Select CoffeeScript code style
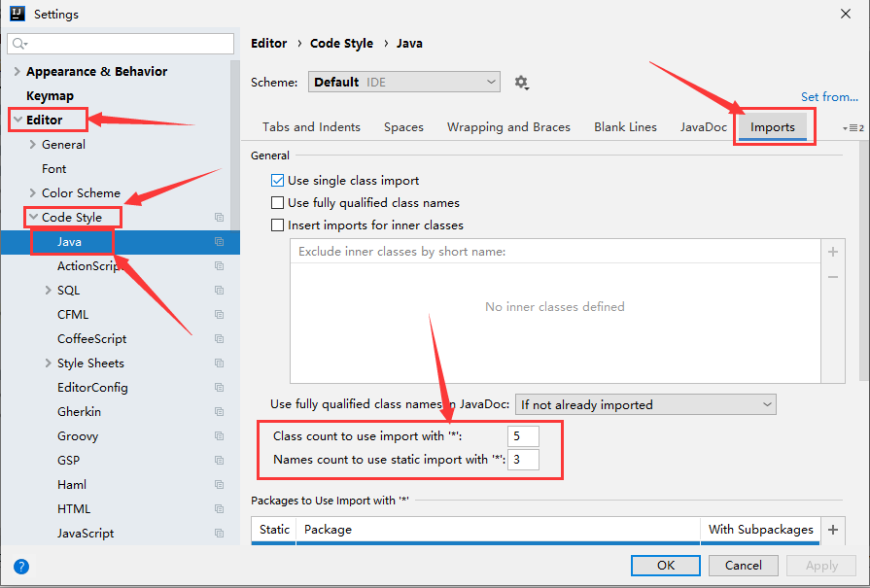 pos(91,339)
